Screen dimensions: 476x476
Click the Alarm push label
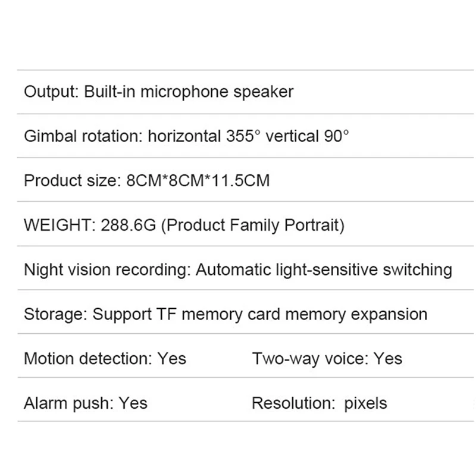[68, 403]
